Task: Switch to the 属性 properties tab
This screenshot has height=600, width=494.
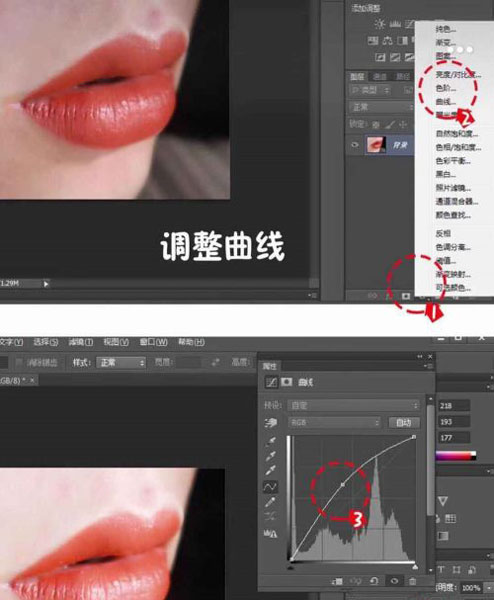Action: coord(269,367)
